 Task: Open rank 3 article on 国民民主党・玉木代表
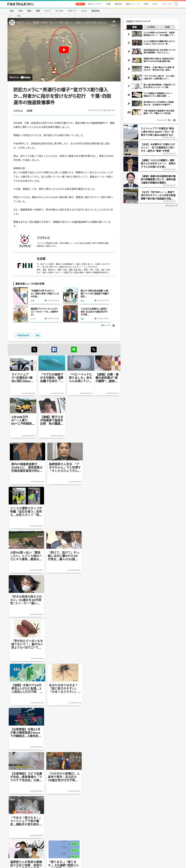151,52
